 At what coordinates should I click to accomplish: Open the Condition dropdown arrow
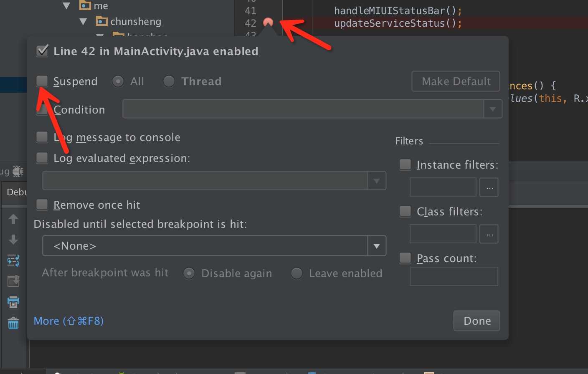pyautogui.click(x=493, y=109)
